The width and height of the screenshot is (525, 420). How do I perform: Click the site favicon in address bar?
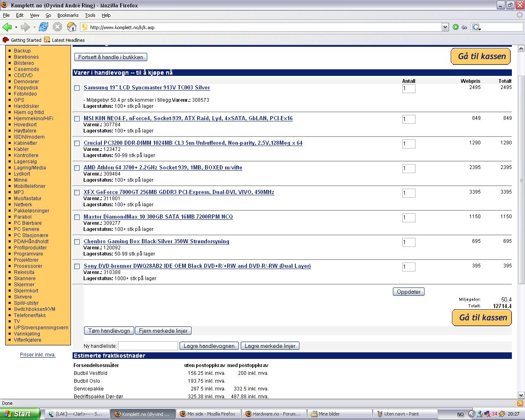[85, 27]
